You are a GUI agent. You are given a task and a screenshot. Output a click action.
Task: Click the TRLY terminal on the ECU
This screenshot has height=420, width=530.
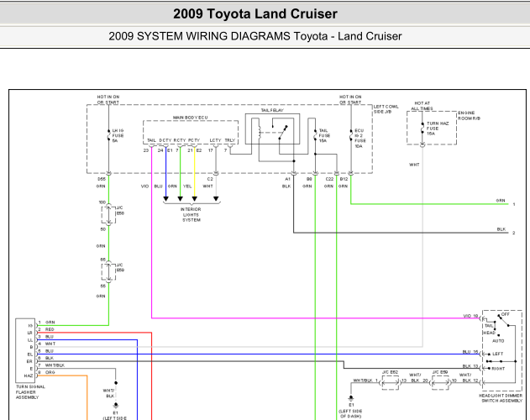[x=230, y=140]
